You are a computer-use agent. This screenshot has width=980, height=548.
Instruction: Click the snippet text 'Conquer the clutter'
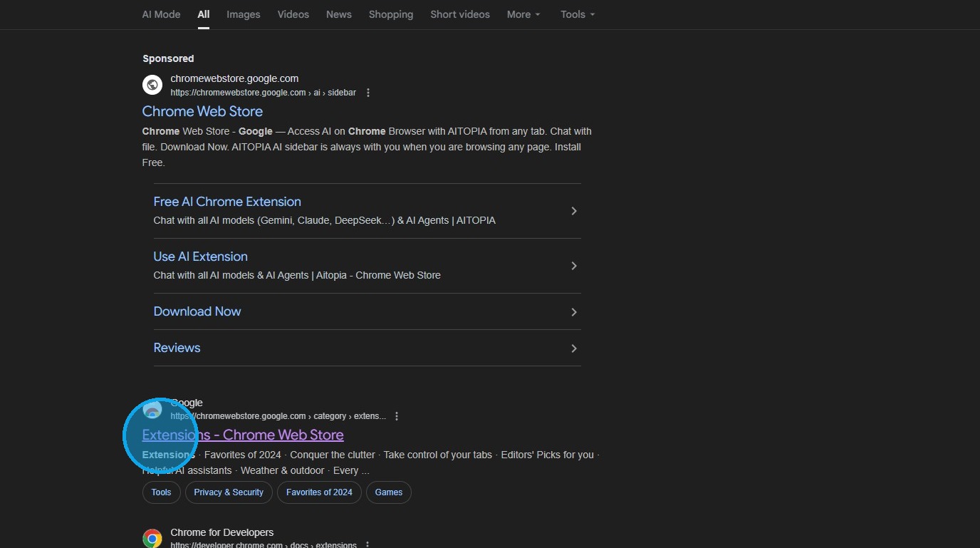[x=333, y=455]
